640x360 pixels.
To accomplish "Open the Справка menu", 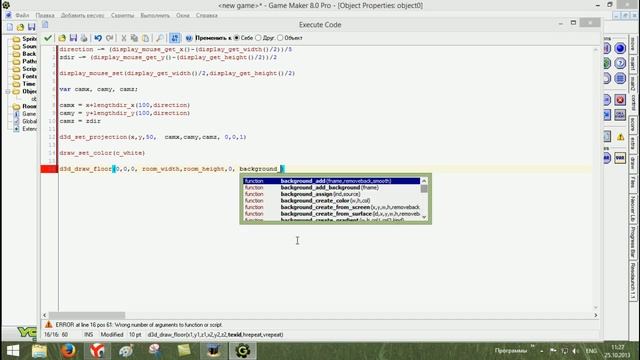I will click(207, 16).
